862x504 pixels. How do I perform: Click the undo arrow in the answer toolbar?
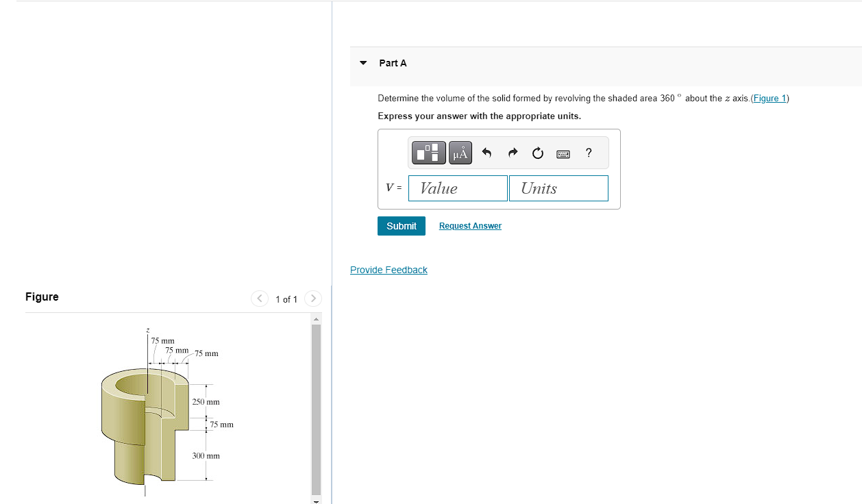(487, 153)
